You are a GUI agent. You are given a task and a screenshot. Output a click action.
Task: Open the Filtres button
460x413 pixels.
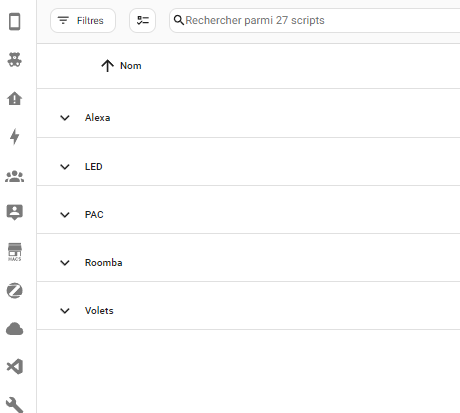click(83, 20)
